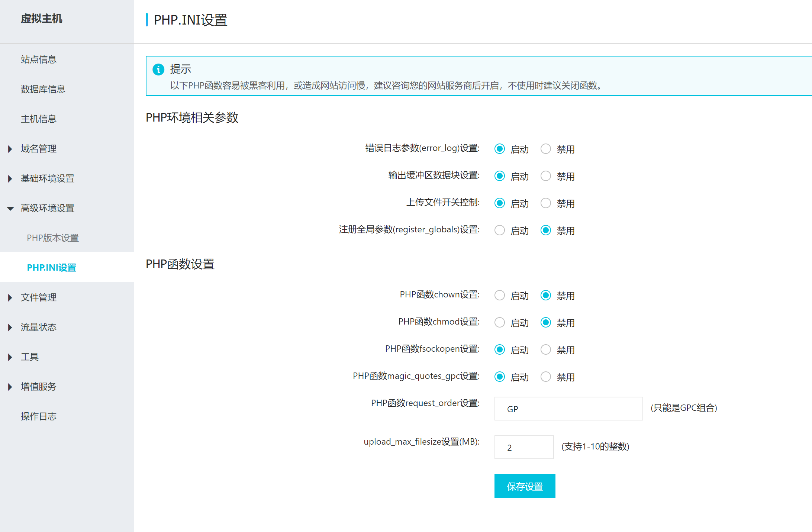Viewport: 812px width, 532px height.
Task: Expand the 工具 sidebar arrow
Action: tap(10, 357)
